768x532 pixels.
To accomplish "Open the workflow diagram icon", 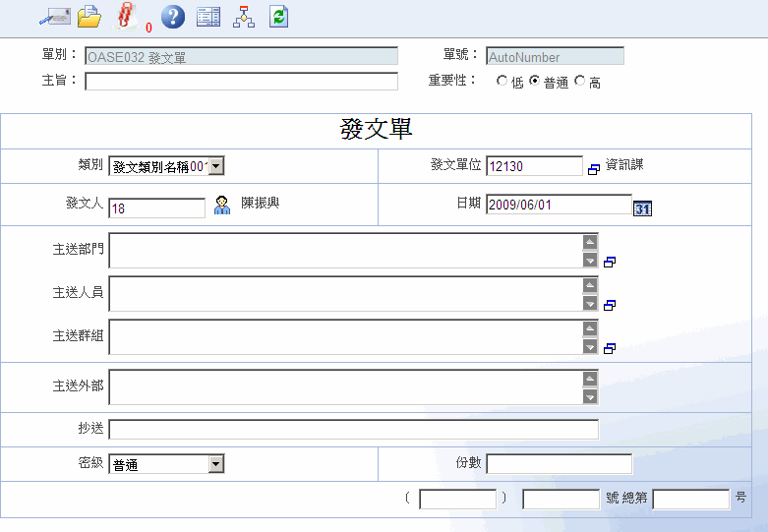I will 243,16.
